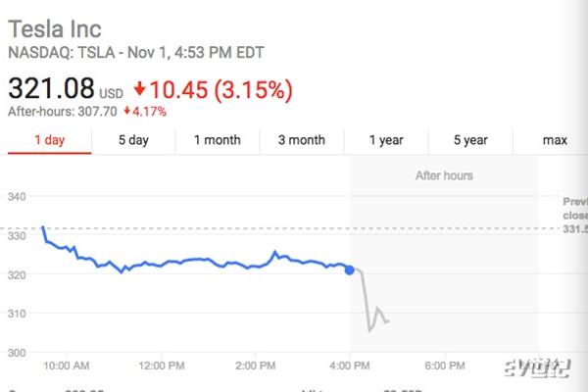Screen dimensions: 588x392
Task: Click the After hours chart label
Action: [x=444, y=175]
